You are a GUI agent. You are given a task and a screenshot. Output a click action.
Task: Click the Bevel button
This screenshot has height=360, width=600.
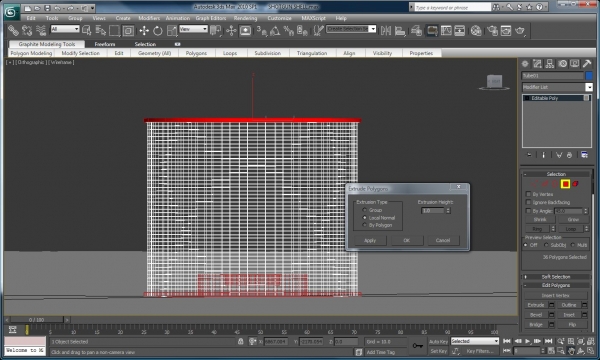[x=536, y=314]
